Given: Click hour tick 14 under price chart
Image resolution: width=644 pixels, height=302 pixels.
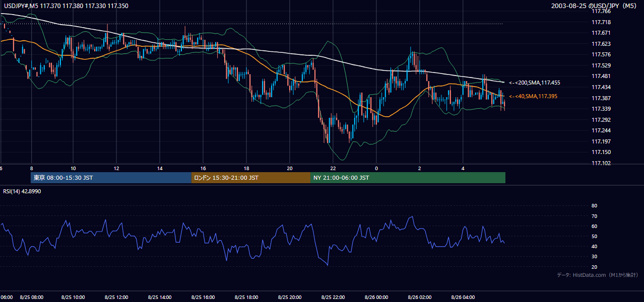Looking at the screenshot, I should [x=160, y=168].
